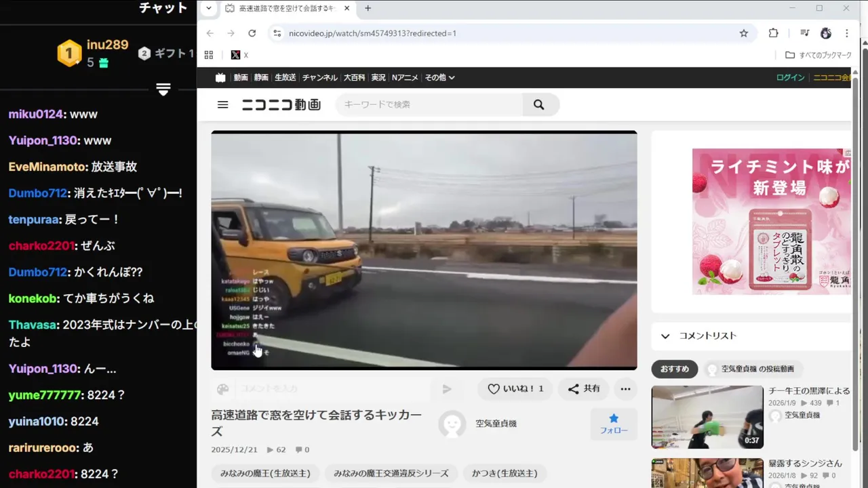This screenshot has height=488, width=868.
Task: Click the browser forward arrow
Action: click(231, 33)
